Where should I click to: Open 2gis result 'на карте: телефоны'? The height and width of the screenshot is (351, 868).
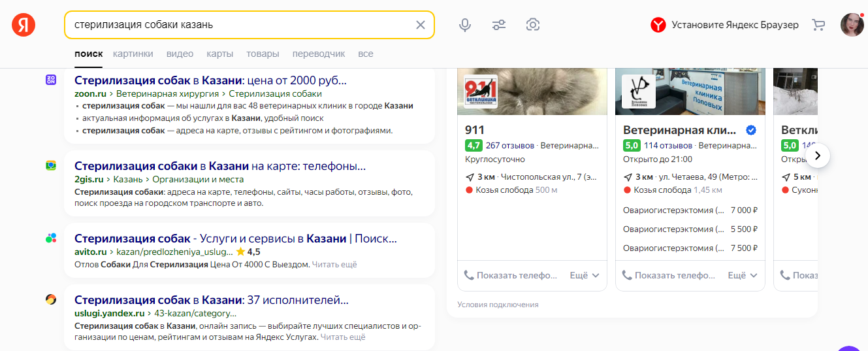tap(220, 166)
